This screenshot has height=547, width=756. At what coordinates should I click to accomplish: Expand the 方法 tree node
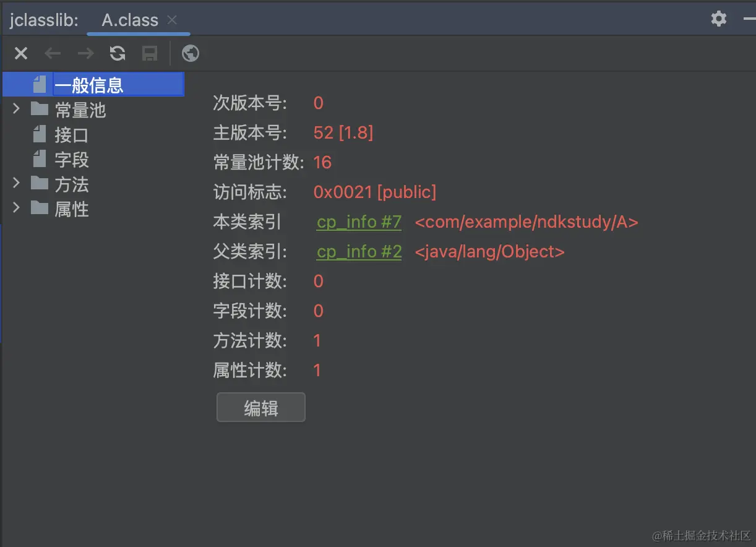(x=15, y=184)
